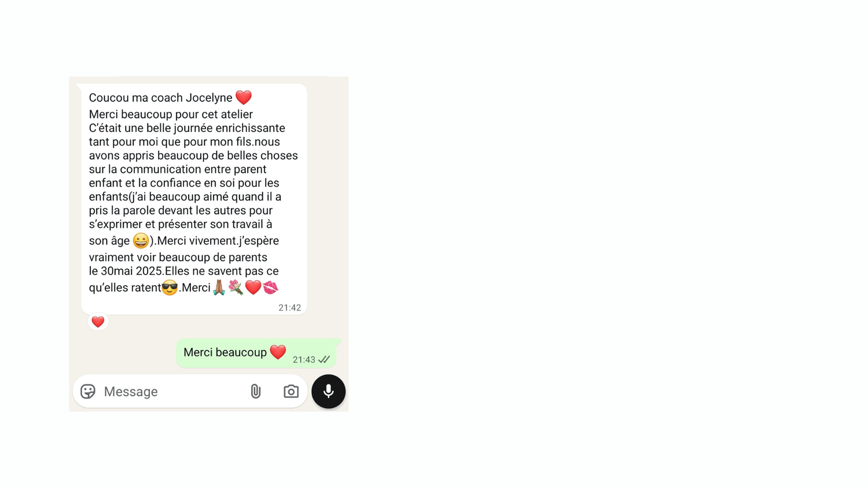Focus the Message text input field
The image size is (868, 488).
click(x=171, y=391)
